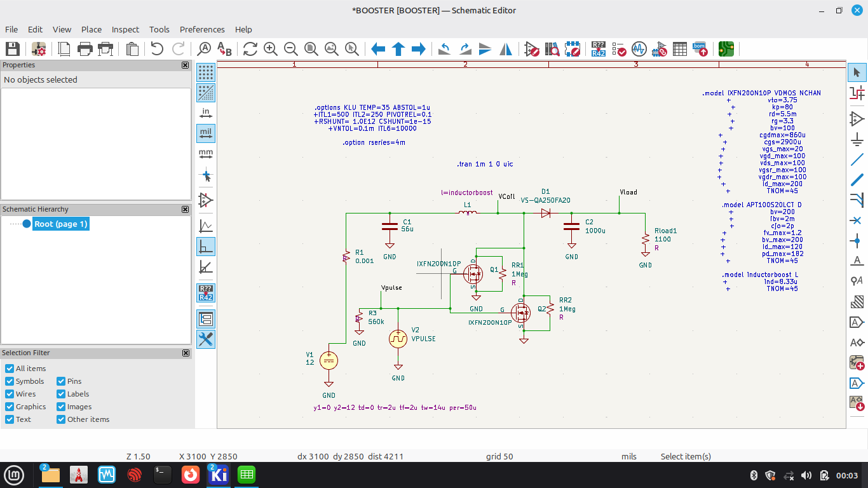Open the Preferences menu
Screen dimensions: 868x488
coord(202,29)
